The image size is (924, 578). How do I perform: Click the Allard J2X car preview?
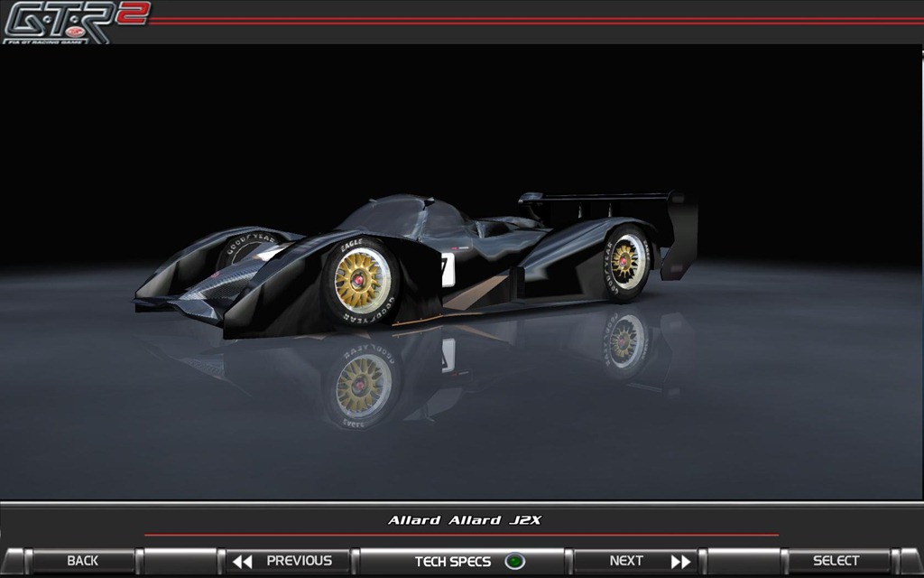click(x=416, y=266)
